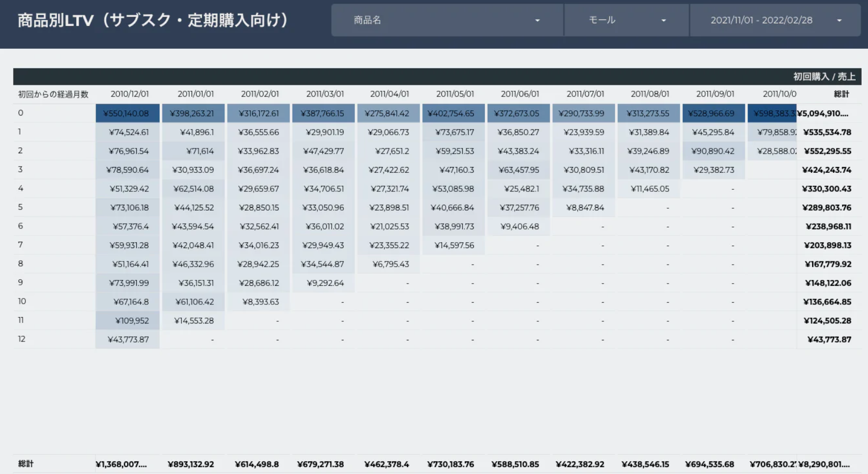Select the ¥14,553.28 cell
This screenshot has height=474, width=868.
tap(193, 320)
